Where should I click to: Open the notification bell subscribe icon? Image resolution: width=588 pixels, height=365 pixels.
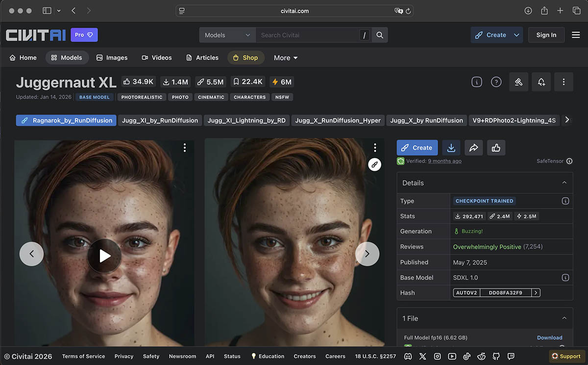click(x=541, y=82)
